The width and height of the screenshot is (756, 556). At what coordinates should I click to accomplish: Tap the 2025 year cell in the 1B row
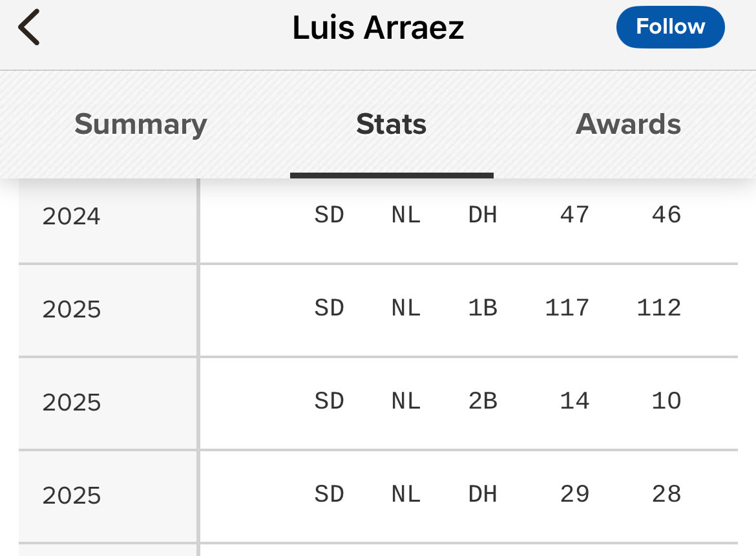pos(72,309)
